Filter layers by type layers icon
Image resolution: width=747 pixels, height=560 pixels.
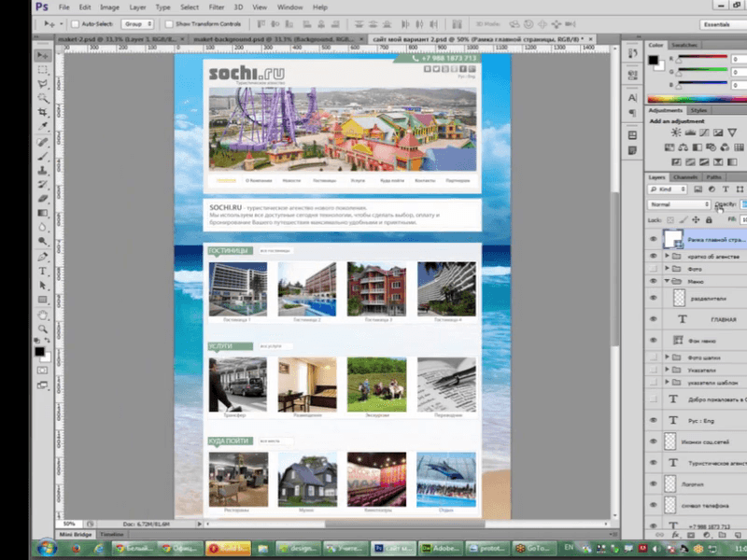[x=726, y=189]
